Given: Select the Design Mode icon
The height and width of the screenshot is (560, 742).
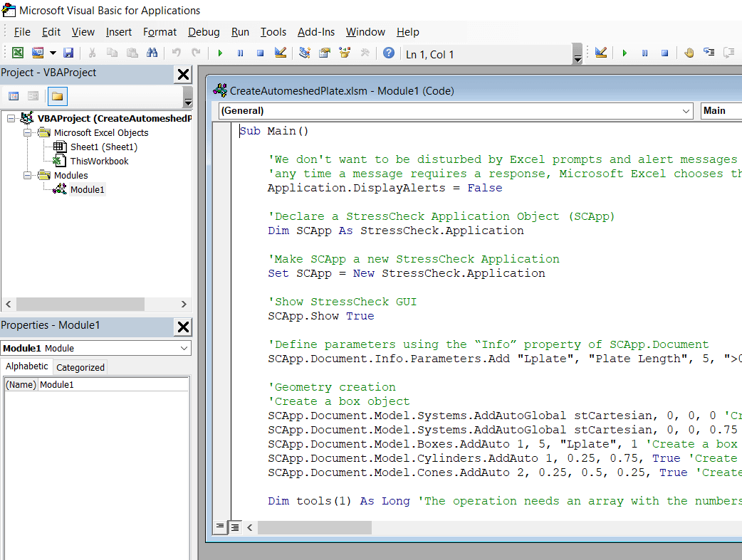Looking at the screenshot, I should (x=279, y=53).
